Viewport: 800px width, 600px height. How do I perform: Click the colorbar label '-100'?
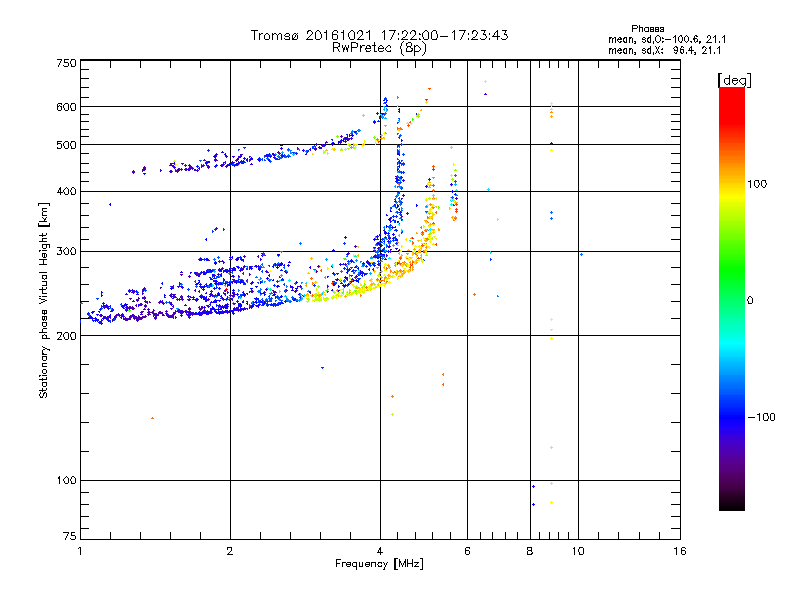pos(762,417)
